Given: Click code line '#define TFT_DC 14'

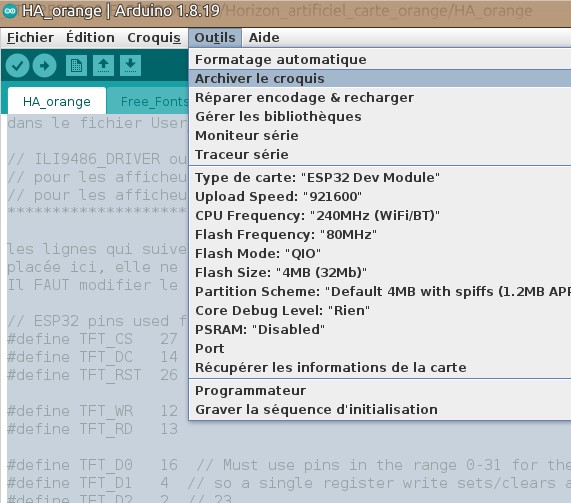Looking at the screenshot, I should 92,357.
